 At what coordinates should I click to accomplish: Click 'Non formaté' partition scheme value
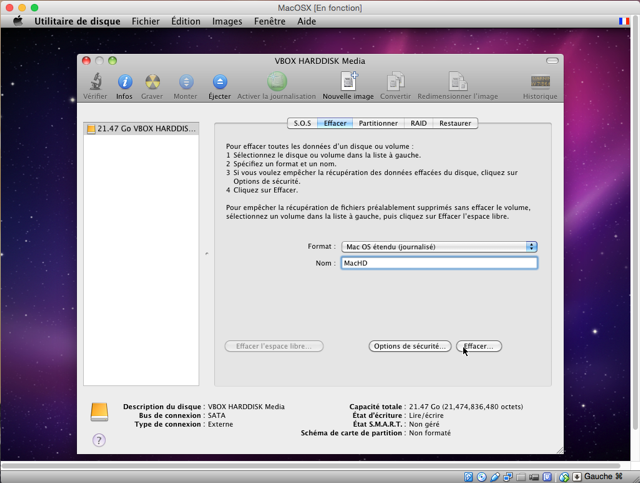click(430, 433)
